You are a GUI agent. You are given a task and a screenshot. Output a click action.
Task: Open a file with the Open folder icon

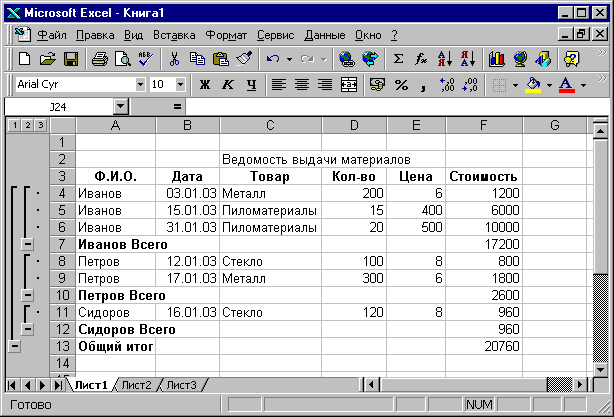47,60
